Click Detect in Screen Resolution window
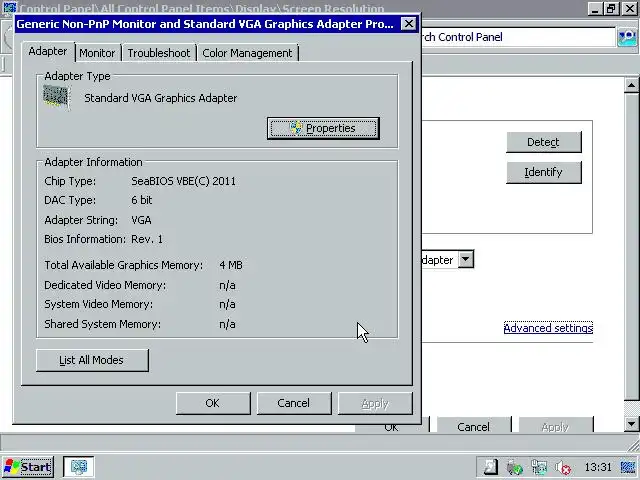Screen dimensions: 640x480 pos(544,142)
